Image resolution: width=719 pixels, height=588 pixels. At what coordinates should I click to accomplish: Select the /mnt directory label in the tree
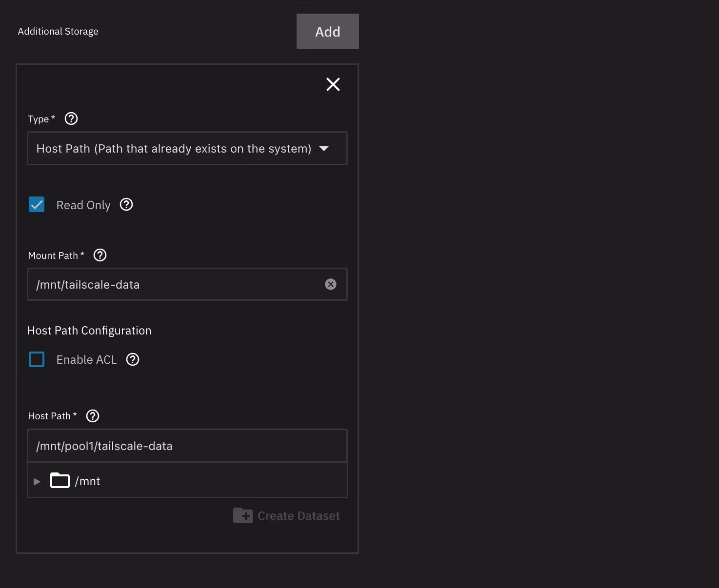pyautogui.click(x=88, y=481)
